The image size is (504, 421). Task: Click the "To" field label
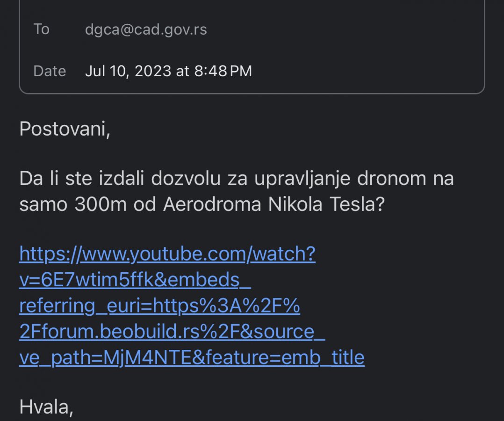[41, 29]
